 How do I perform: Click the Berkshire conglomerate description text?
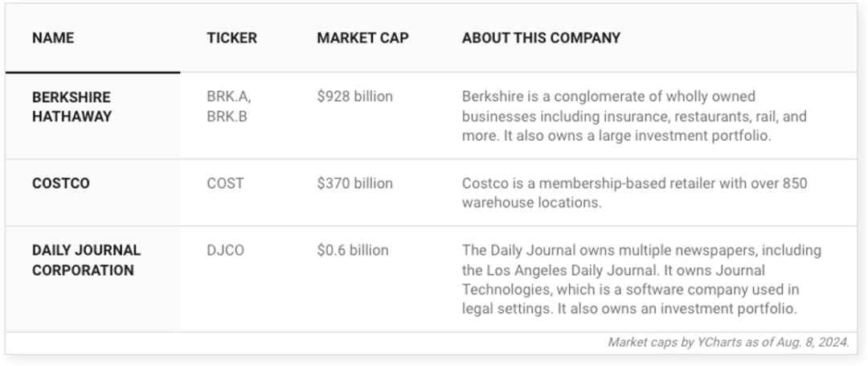[634, 117]
